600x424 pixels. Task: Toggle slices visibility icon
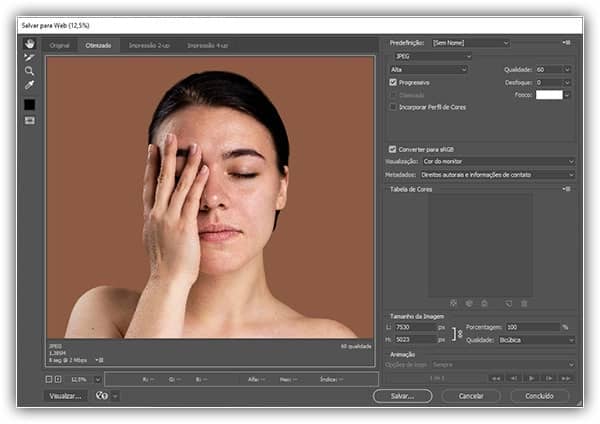click(29, 121)
